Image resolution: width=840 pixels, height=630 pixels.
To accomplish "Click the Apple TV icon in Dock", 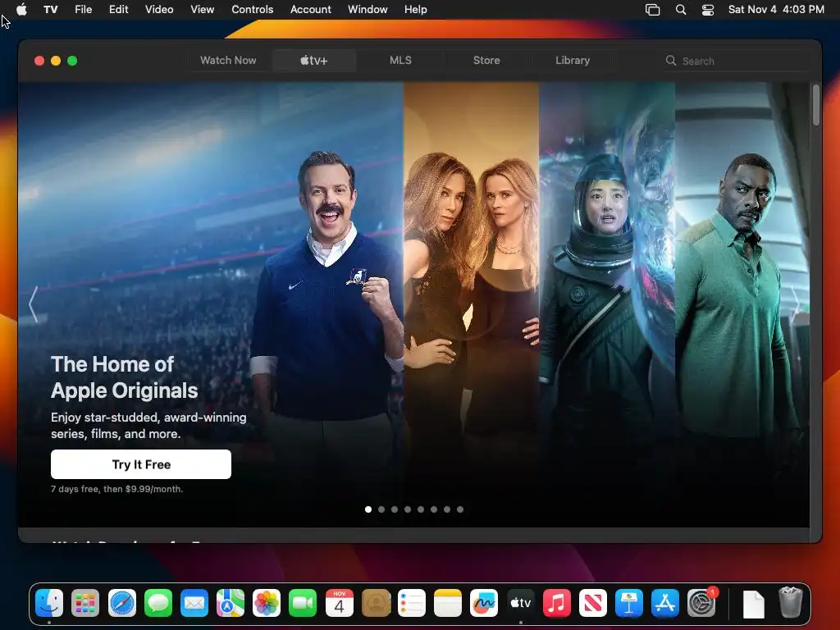I will pyautogui.click(x=520, y=603).
